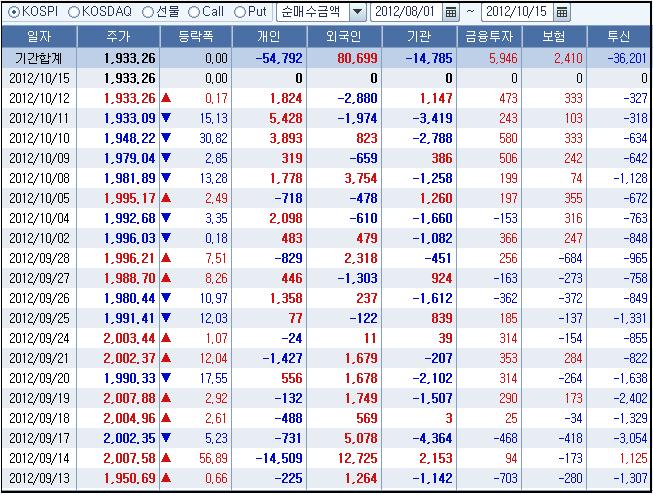Click the 일자 column header
Viewport: 653px width, 495px height.
point(39,37)
